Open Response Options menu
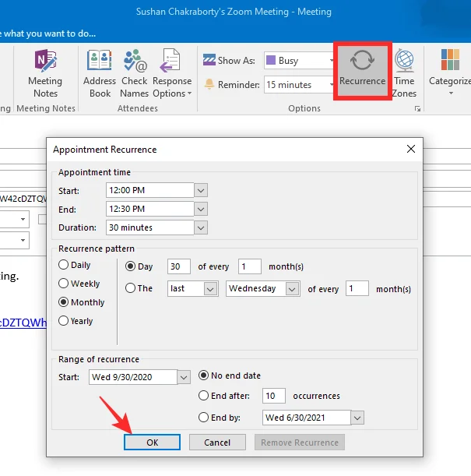 tap(172, 73)
